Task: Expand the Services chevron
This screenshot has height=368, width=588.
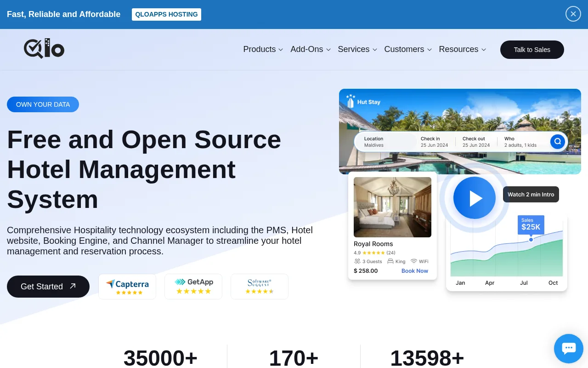Action: [375, 50]
